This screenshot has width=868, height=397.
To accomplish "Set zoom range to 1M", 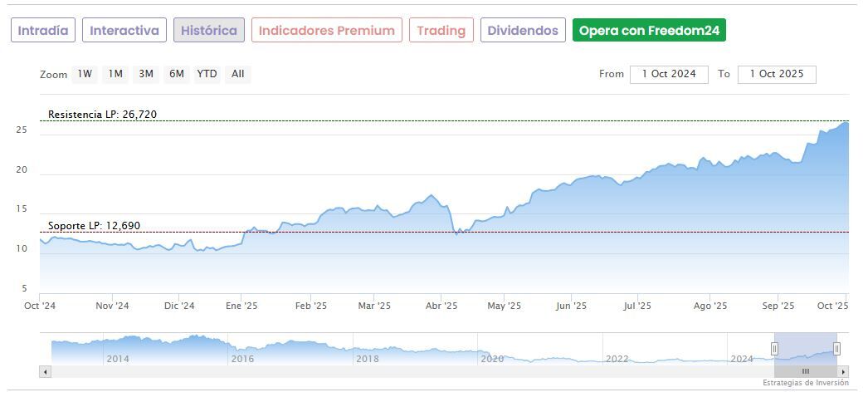I will tap(115, 74).
